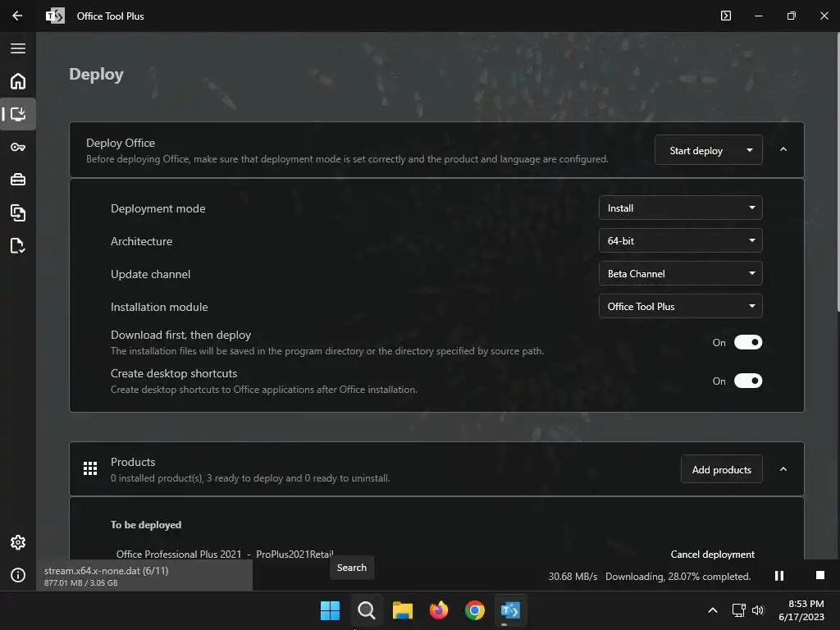Screen dimensions: 840x630
Task: Open Update channel dropdown
Action: pyautogui.click(x=680, y=273)
